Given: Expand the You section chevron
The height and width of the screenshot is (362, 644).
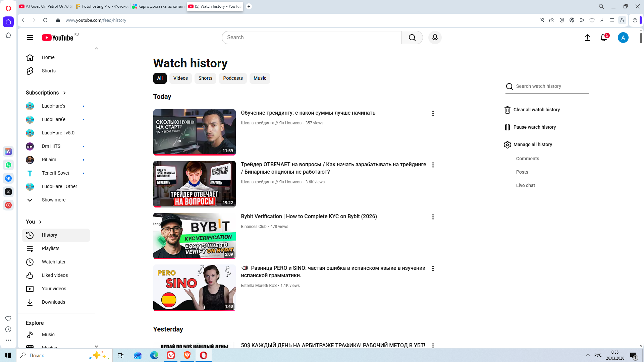Looking at the screenshot, I should 40,222.
